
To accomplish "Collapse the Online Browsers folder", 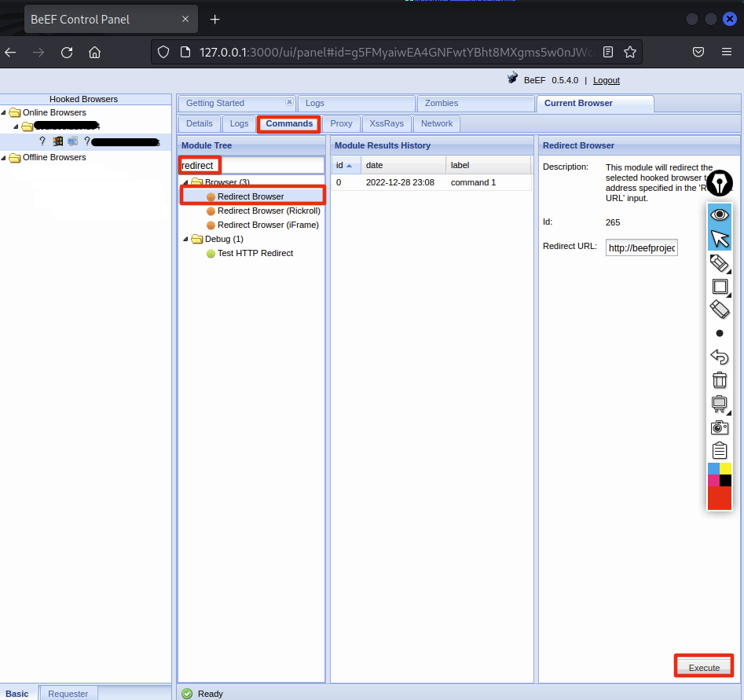I will click(x=5, y=113).
